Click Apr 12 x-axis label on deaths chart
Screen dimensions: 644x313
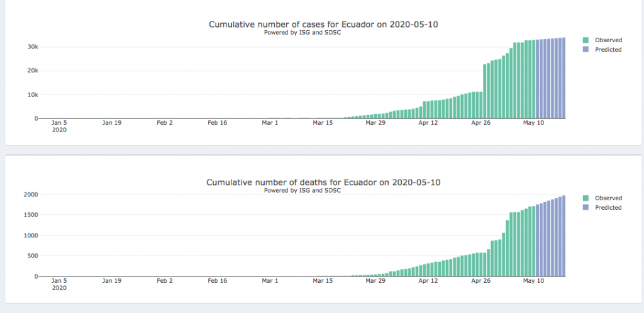click(x=428, y=281)
